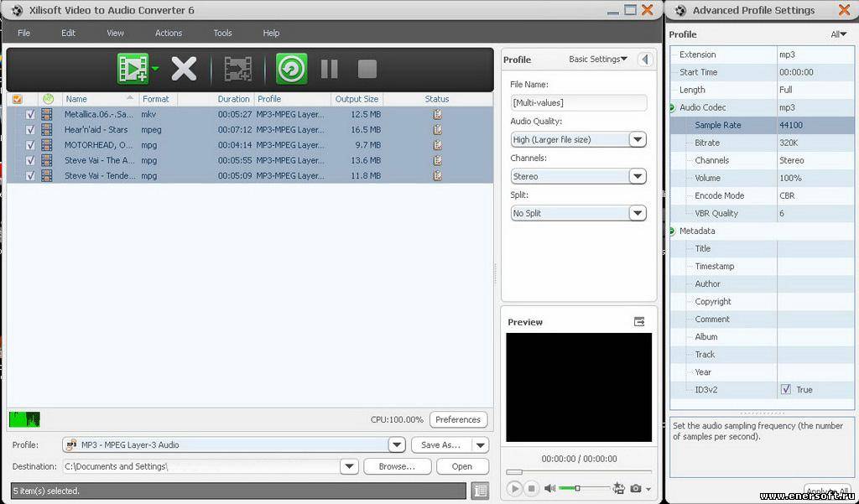Click the Add File toolbar icon
The height and width of the screenshot is (504, 859).
click(x=133, y=69)
